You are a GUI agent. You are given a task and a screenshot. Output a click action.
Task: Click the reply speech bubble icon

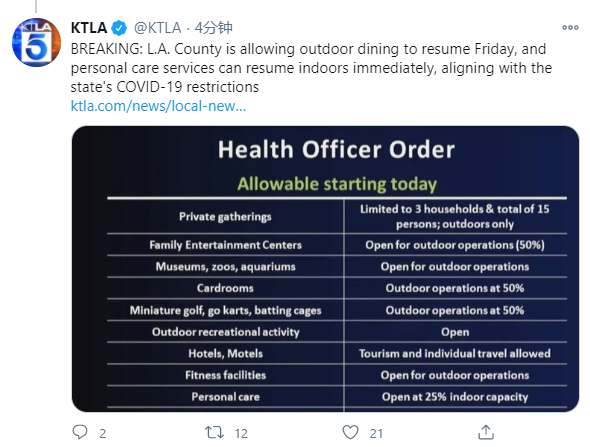point(80,432)
